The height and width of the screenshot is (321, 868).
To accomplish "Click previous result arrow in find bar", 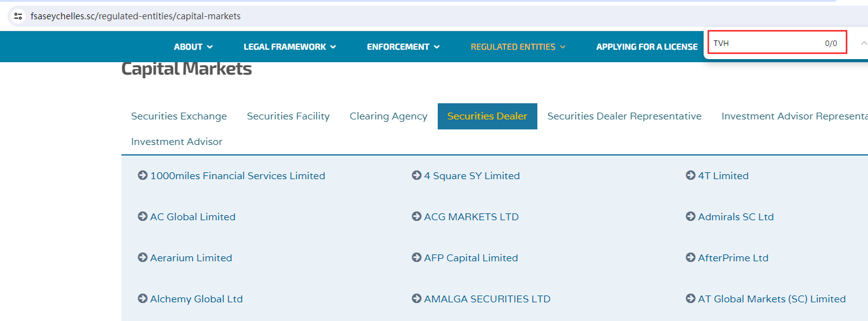I will click(863, 44).
